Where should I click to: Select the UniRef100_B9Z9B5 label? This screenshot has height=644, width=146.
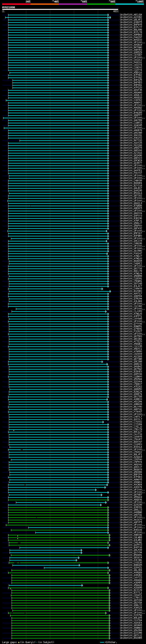coord(131,638)
